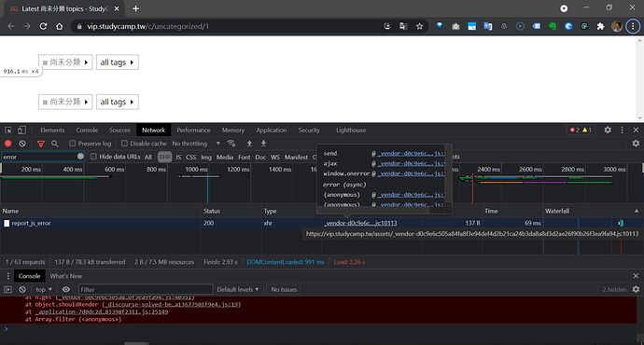Export HAR with the download arrow
Screen dimensions: 644x345
[x=264, y=144]
